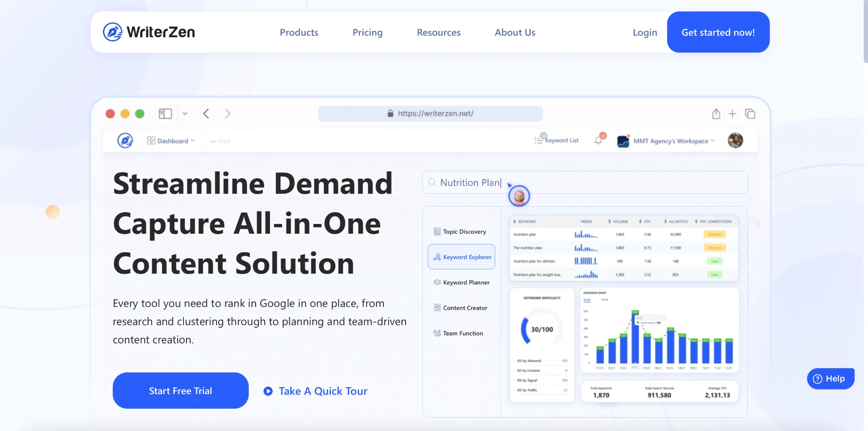Click the tabs overview icon
The width and height of the screenshot is (868, 431).
coord(750,114)
